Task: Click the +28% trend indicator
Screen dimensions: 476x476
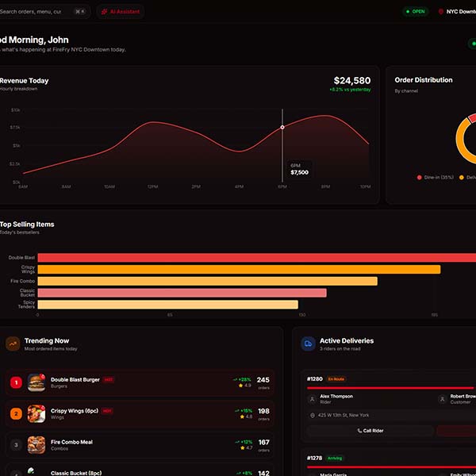Action: 242,379
